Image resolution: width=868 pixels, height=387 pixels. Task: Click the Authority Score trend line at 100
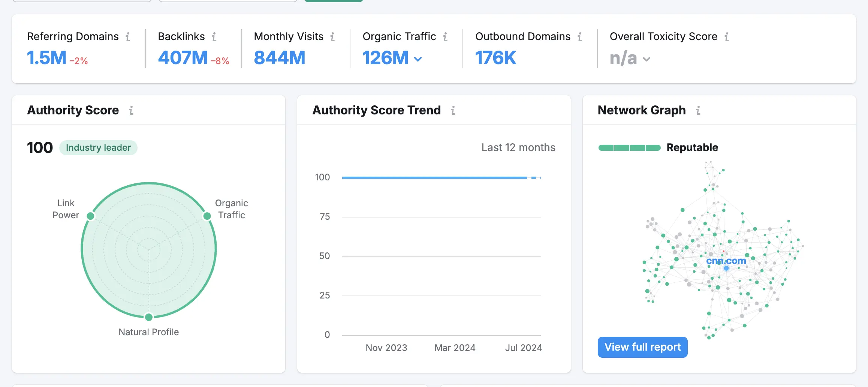(441, 178)
